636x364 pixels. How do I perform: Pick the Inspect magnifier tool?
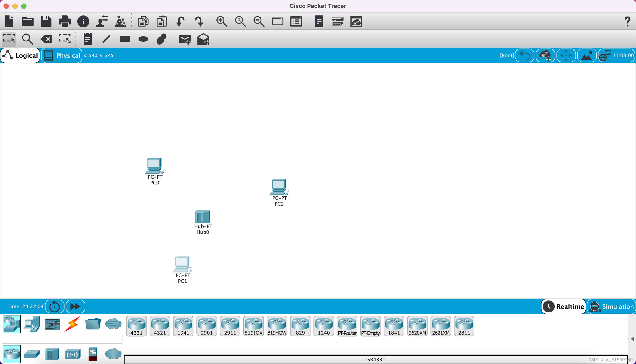click(x=27, y=39)
